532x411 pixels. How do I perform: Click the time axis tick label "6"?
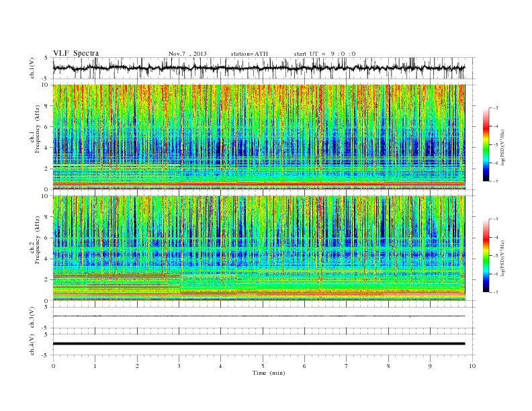pyautogui.click(x=305, y=366)
